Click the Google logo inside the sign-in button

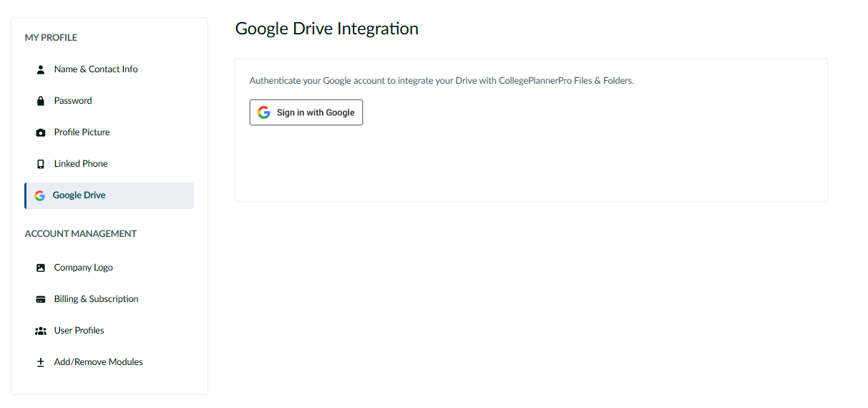point(264,112)
